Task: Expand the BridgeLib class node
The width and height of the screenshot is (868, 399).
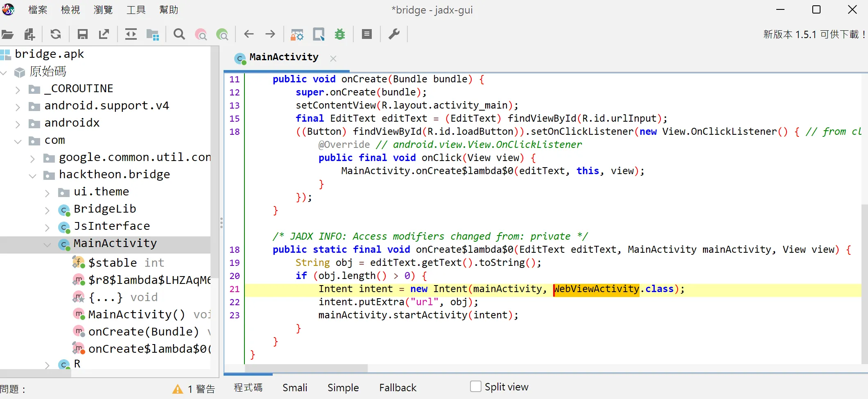Action: pyautogui.click(x=47, y=210)
